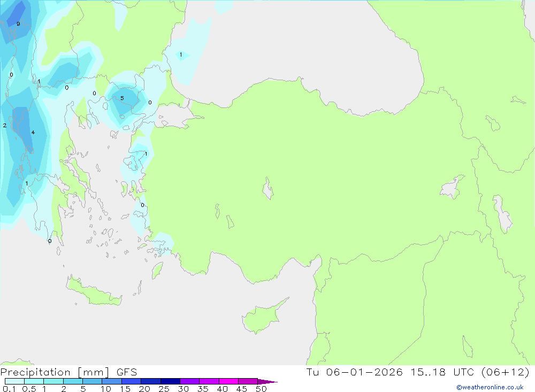Click the "GFS" model label
This screenshot has height=392, width=535.
pos(127,372)
